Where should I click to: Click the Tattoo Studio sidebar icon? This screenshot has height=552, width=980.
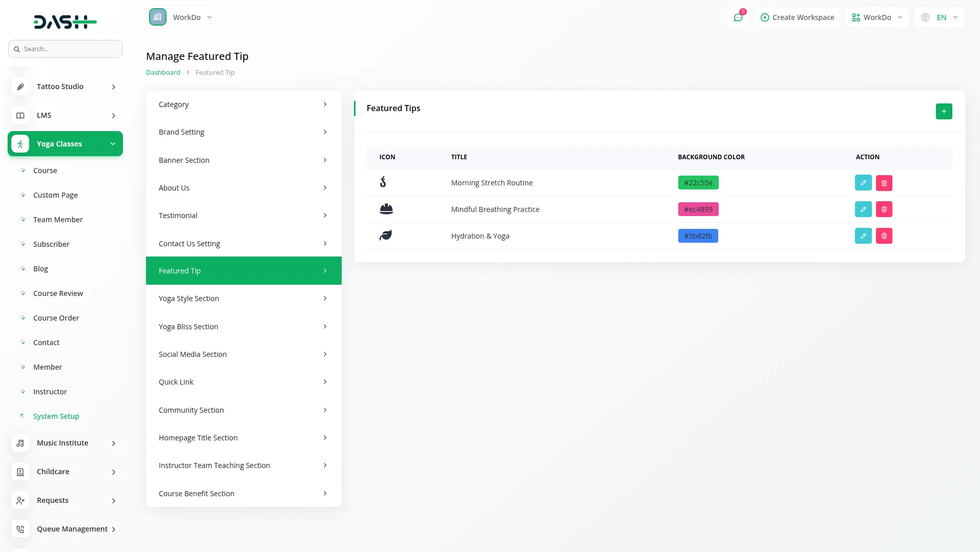20,87
